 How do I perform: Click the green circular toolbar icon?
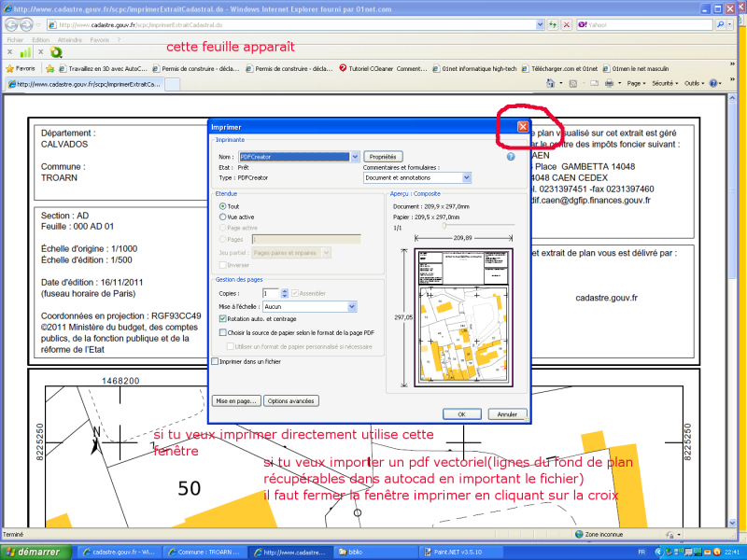[56, 52]
